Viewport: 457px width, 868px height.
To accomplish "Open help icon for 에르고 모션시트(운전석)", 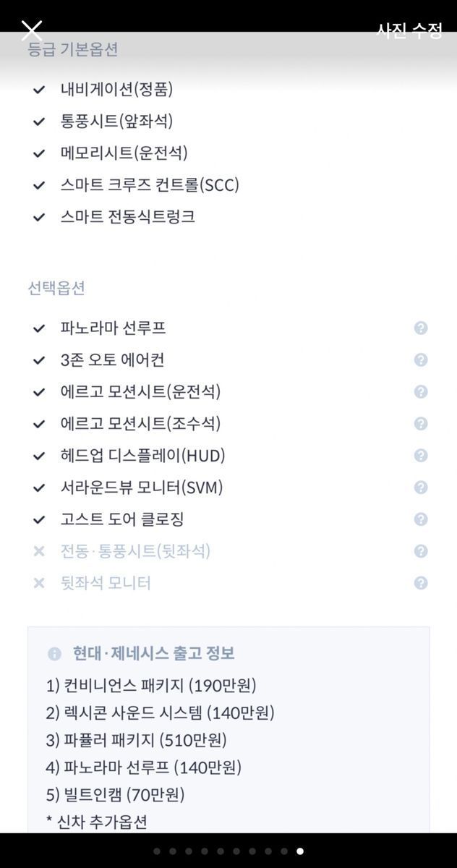I will pyautogui.click(x=421, y=391).
